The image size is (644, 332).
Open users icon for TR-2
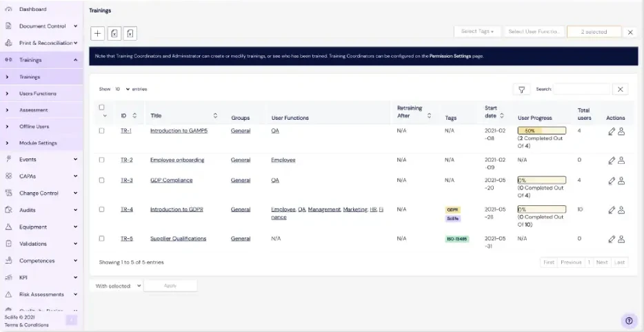[621, 160]
